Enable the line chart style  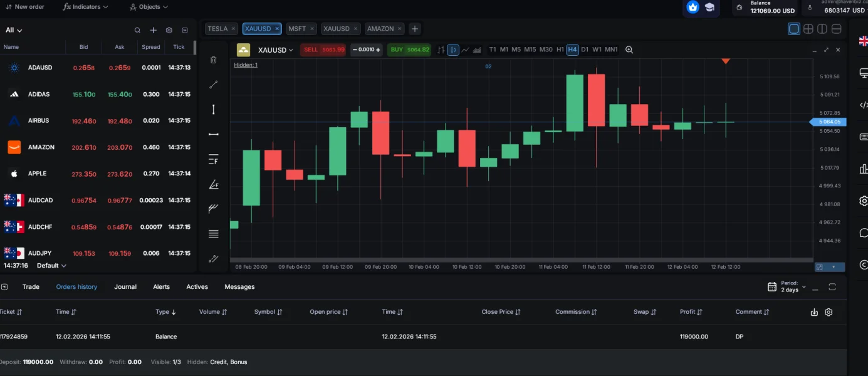pos(465,50)
